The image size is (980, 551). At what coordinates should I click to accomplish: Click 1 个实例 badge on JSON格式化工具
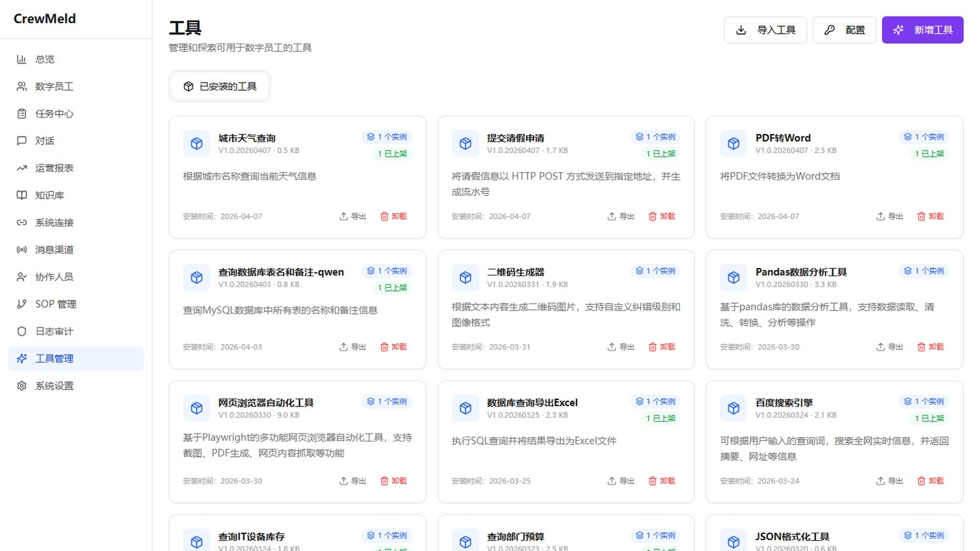click(x=924, y=536)
